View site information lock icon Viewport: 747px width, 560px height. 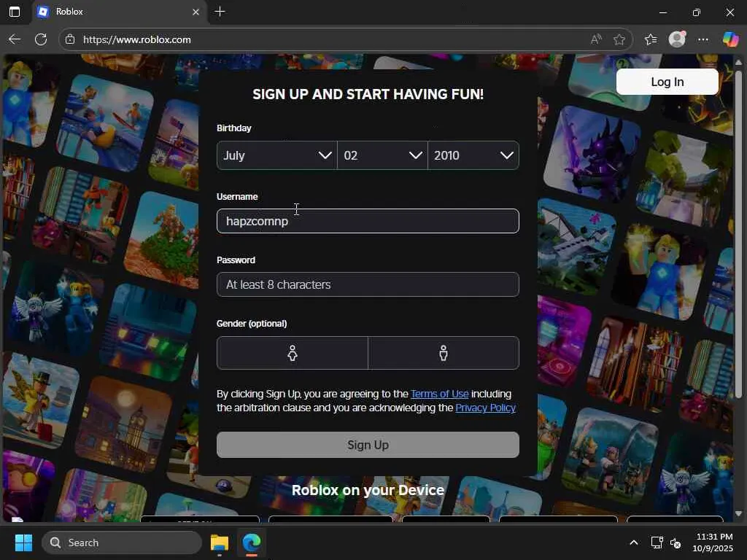pyautogui.click(x=70, y=39)
